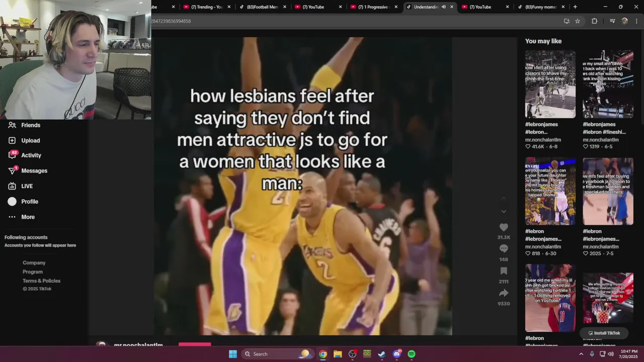Open the yearbook freshman baddies video thumbnail
Screen dimensions: 644x362
(608, 191)
